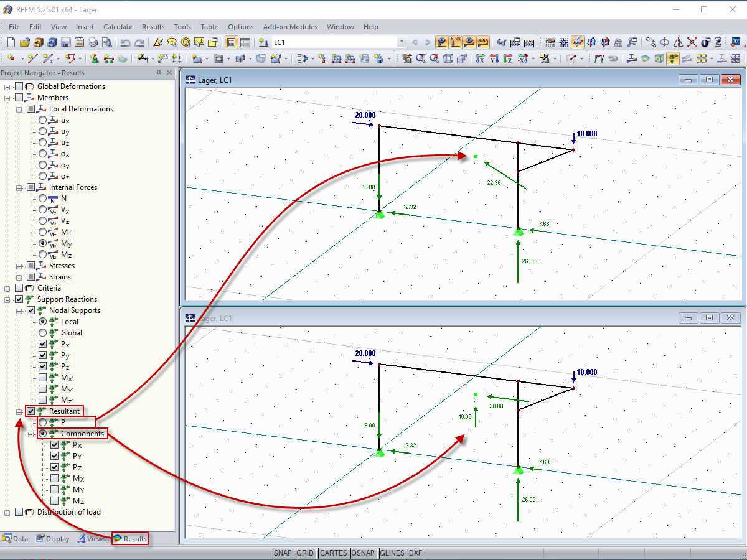Toggle CARTES in the status bar
Viewport: 747px width, 560px height.
333,553
